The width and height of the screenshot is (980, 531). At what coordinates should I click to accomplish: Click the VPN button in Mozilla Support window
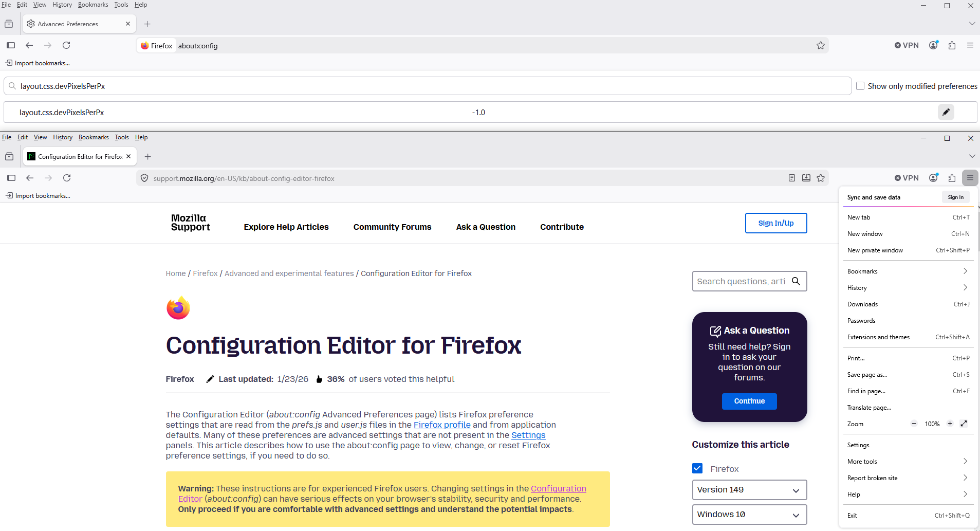(907, 178)
